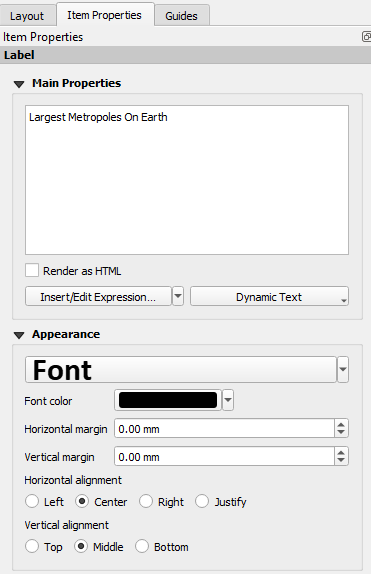Open the Font button dropdown arrow
371x574 pixels.
343,370
